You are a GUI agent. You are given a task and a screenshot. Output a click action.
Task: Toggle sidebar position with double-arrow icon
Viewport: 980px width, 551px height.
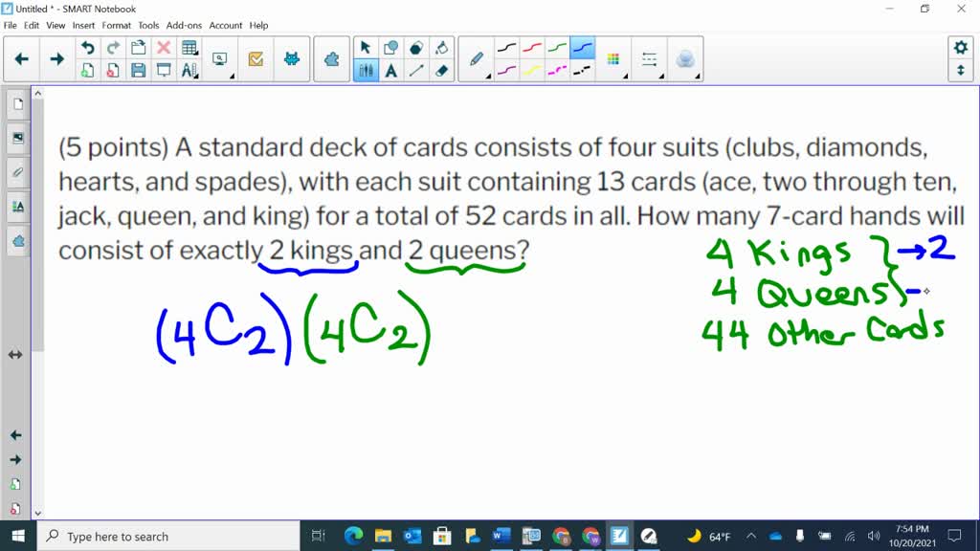click(15, 355)
